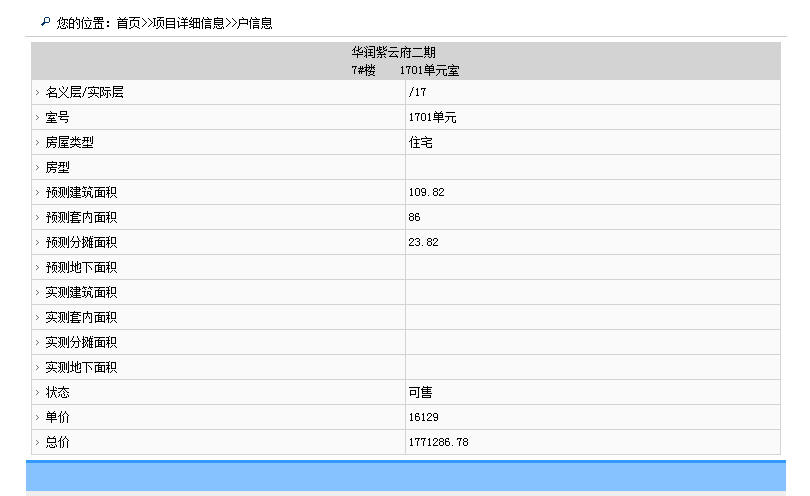This screenshot has height=496, width=810.
Task: Select the 16129 unit price value
Action: (x=424, y=417)
